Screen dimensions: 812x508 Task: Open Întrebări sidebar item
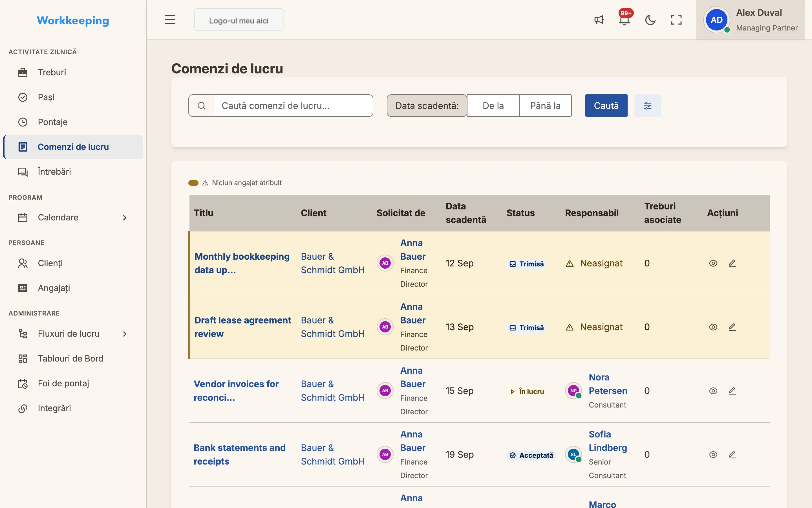click(73, 172)
